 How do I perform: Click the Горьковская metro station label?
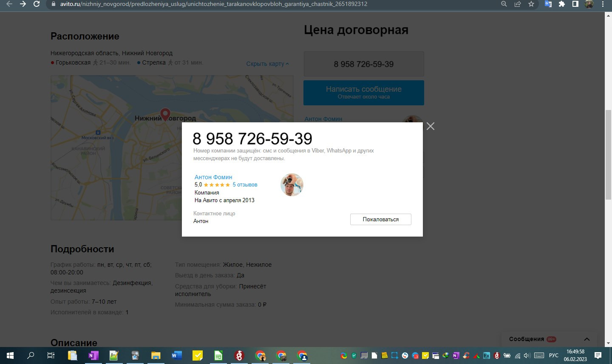[x=73, y=62]
